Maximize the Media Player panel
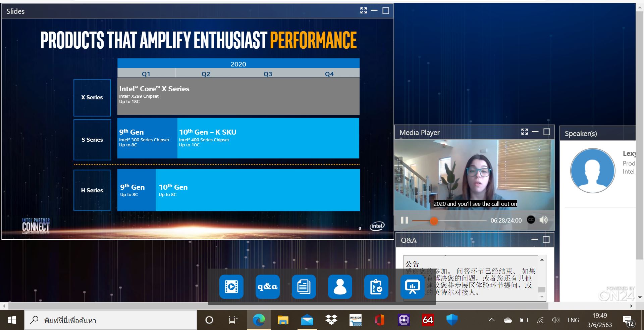 point(547,132)
